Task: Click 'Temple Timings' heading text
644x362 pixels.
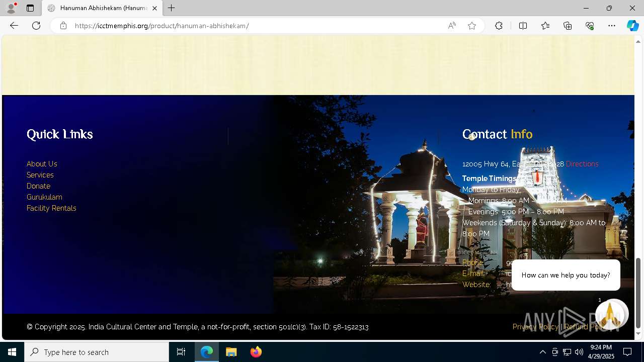Action: pos(489,178)
